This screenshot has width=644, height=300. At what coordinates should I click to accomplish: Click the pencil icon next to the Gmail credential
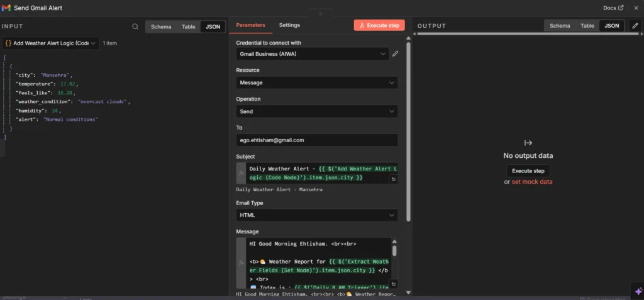[396, 54]
